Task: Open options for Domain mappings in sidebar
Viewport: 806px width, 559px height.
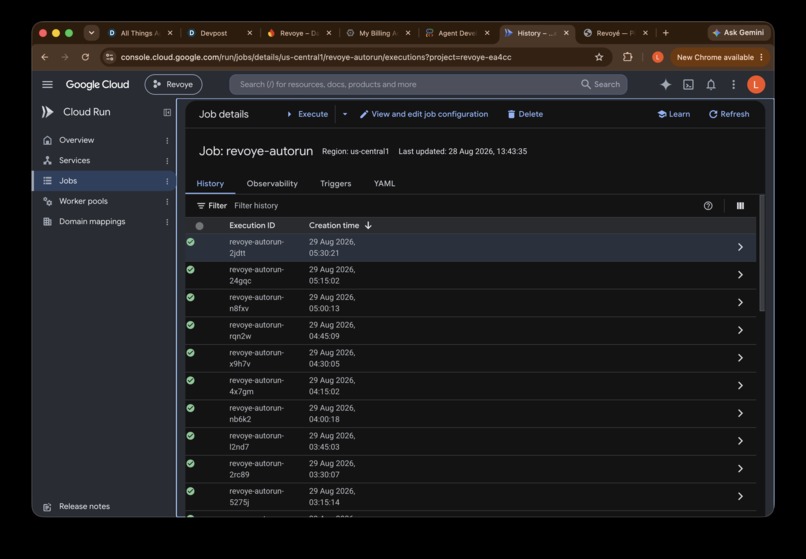Action: tap(167, 222)
